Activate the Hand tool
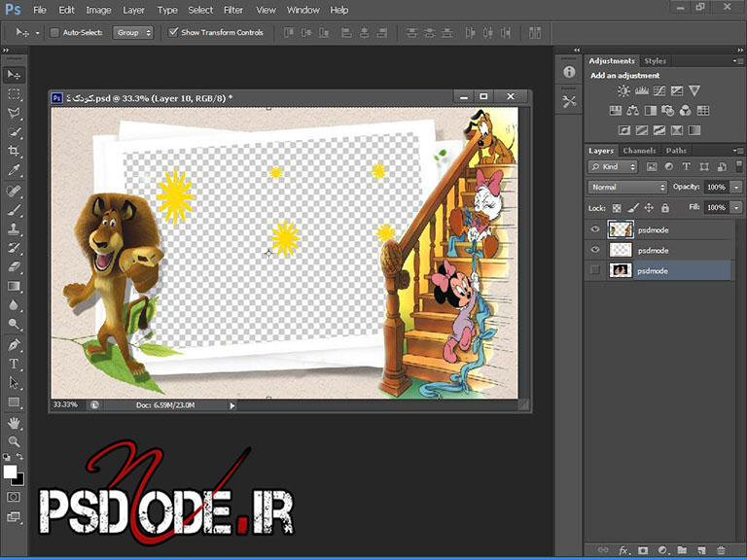This screenshot has width=747, height=560. (14, 422)
